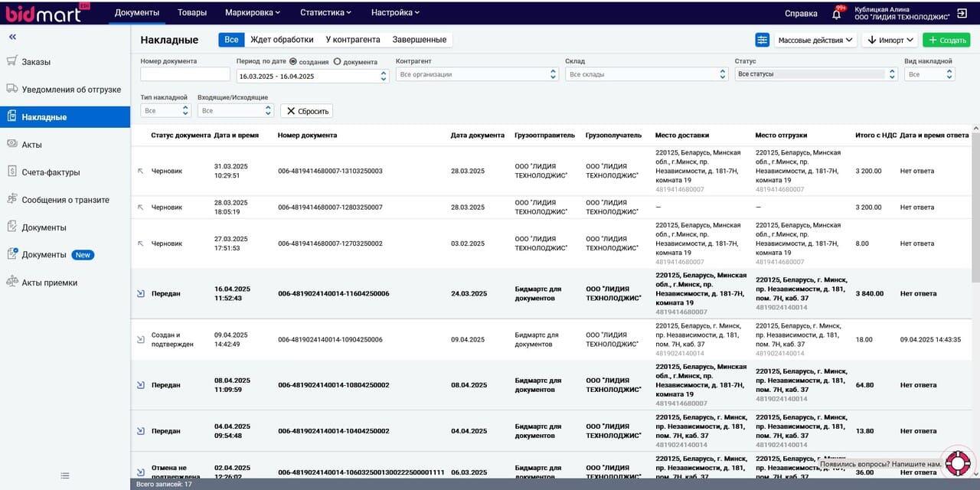Click the Заказы cart icon in sidebar
The height and width of the screenshot is (490, 980).
point(11,61)
